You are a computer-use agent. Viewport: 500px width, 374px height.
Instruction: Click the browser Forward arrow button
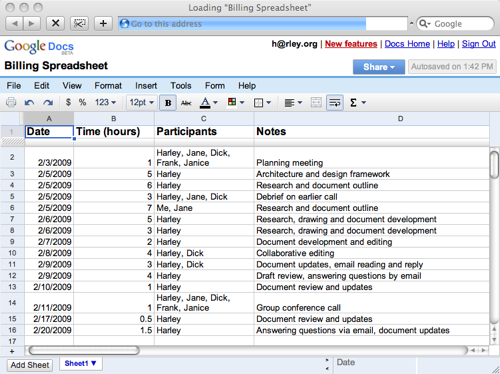(32, 24)
